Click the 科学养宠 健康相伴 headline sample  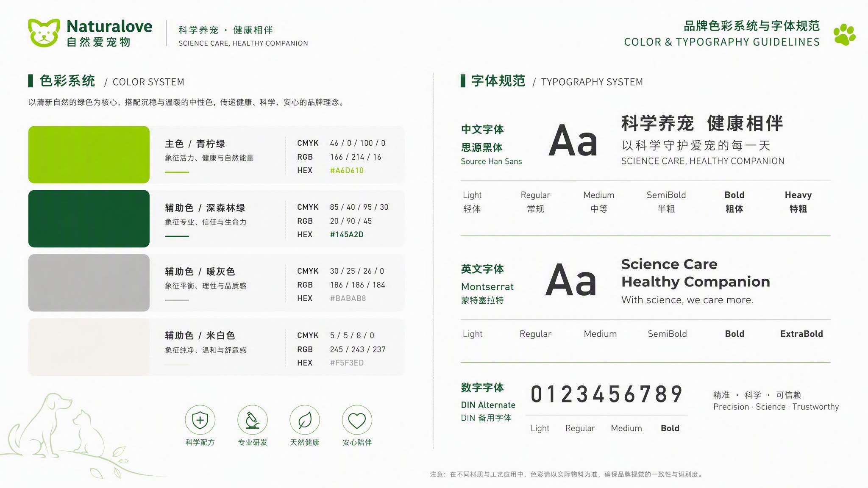click(x=702, y=123)
